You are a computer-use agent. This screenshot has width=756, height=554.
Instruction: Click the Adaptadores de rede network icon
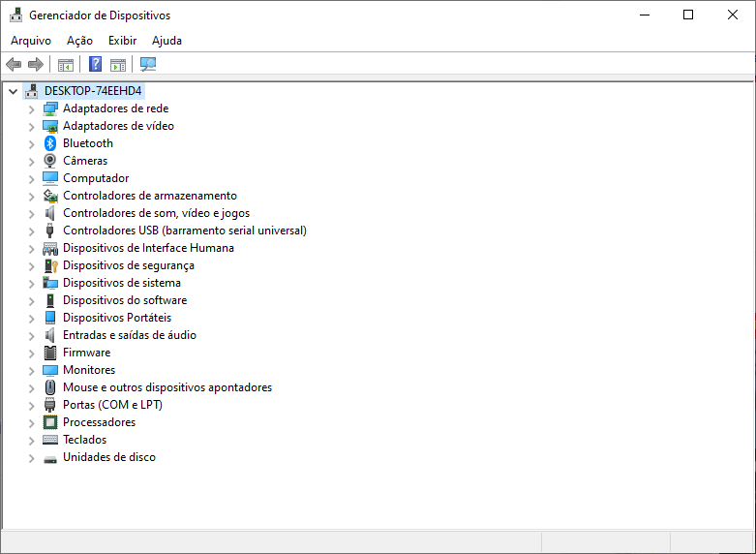(x=50, y=108)
